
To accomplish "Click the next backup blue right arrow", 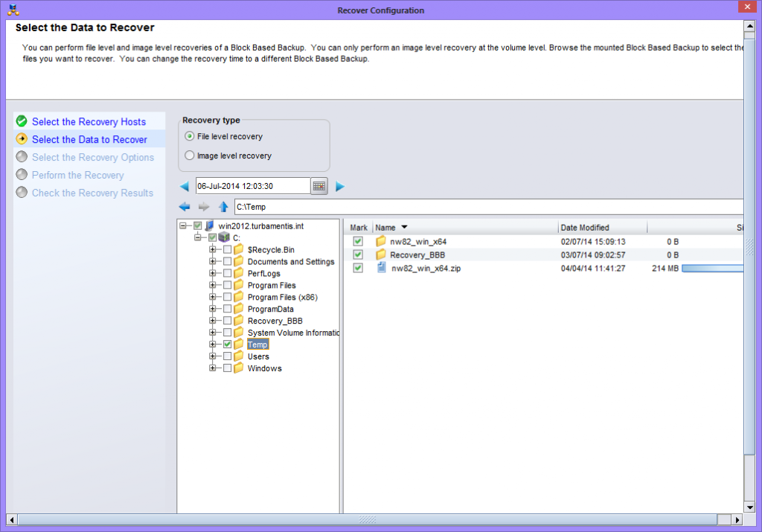I will pyautogui.click(x=340, y=186).
